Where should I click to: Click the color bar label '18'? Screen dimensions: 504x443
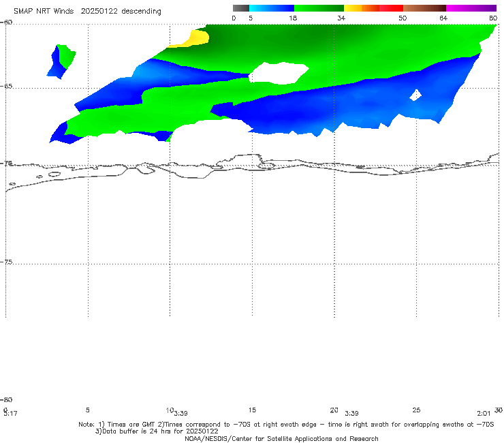point(293,18)
